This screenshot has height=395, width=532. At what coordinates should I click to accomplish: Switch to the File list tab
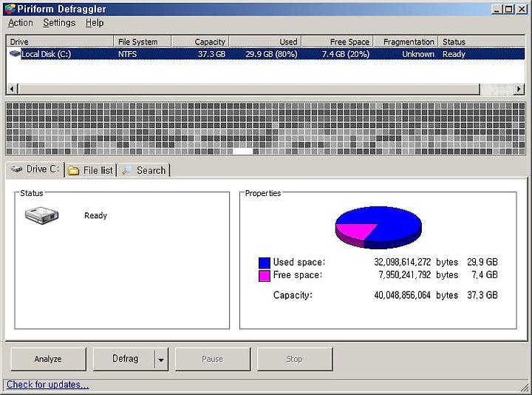coord(91,170)
